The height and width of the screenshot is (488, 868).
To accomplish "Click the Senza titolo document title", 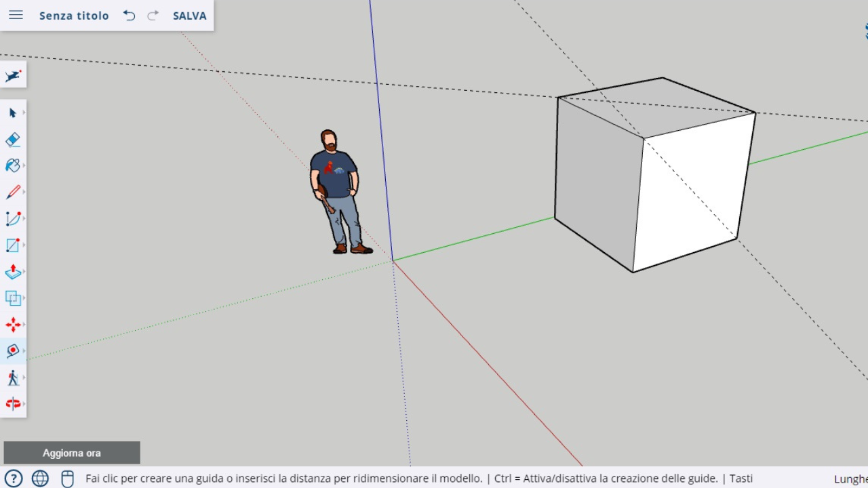I will point(75,15).
